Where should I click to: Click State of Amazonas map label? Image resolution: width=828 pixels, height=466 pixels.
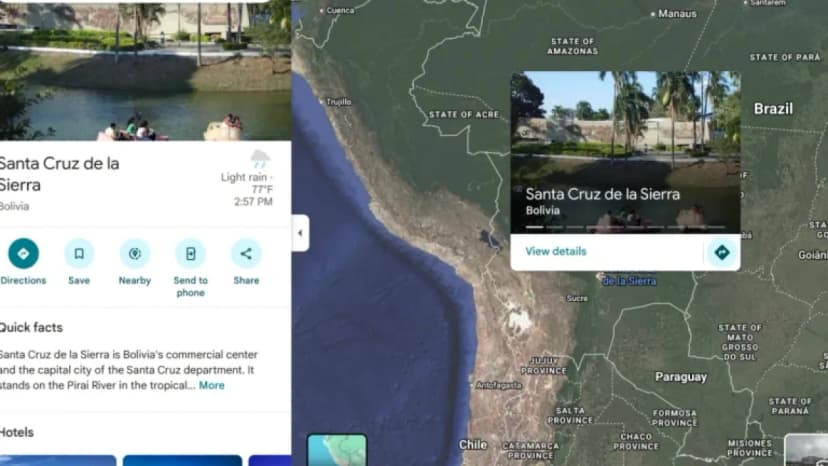(x=573, y=46)
